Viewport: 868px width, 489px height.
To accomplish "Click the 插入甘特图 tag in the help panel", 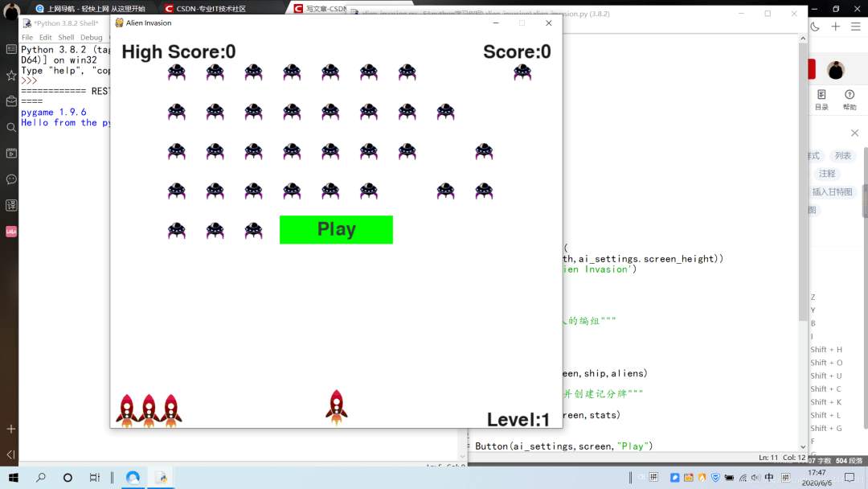I will click(832, 191).
